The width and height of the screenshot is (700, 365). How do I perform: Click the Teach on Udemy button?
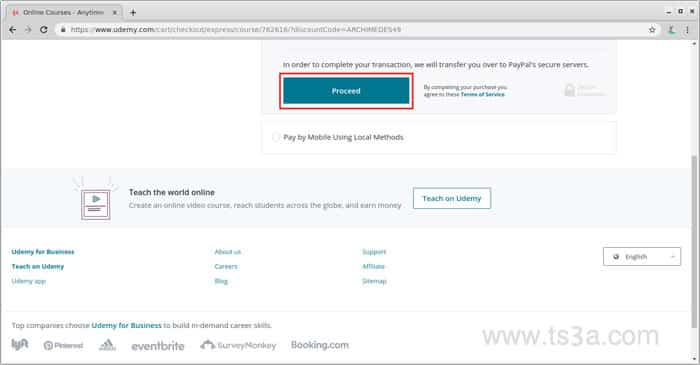tap(452, 199)
